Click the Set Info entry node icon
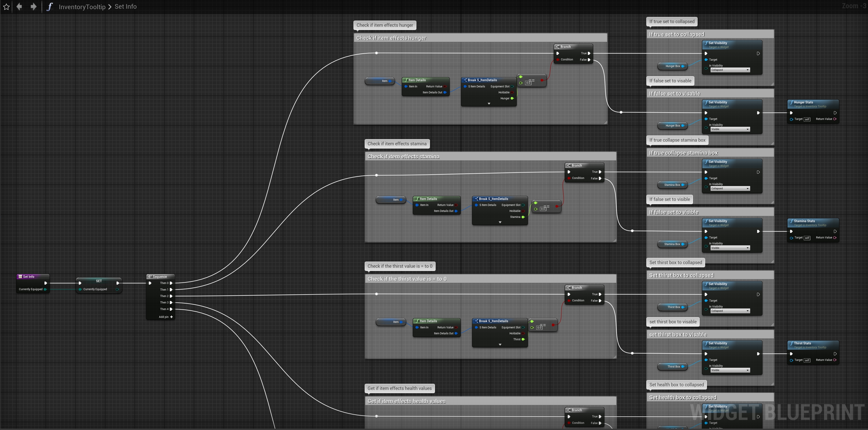The height and width of the screenshot is (430, 868). 20,277
